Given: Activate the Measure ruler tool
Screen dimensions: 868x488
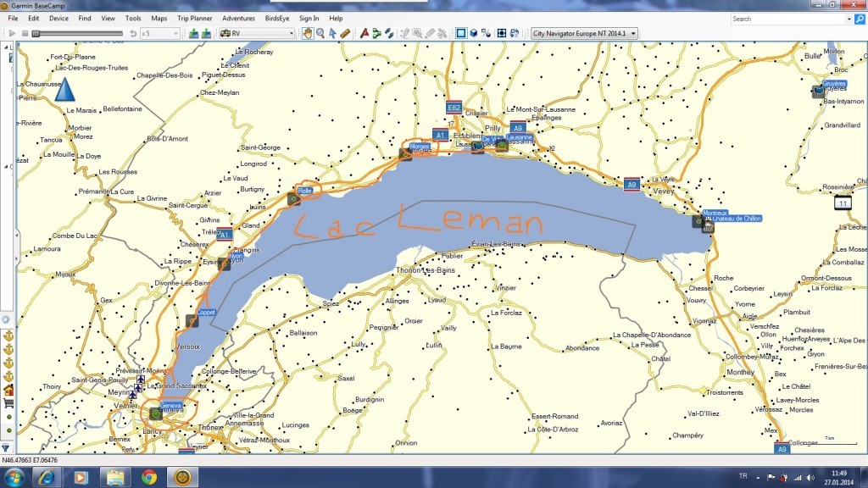Looking at the screenshot, I should 345,33.
